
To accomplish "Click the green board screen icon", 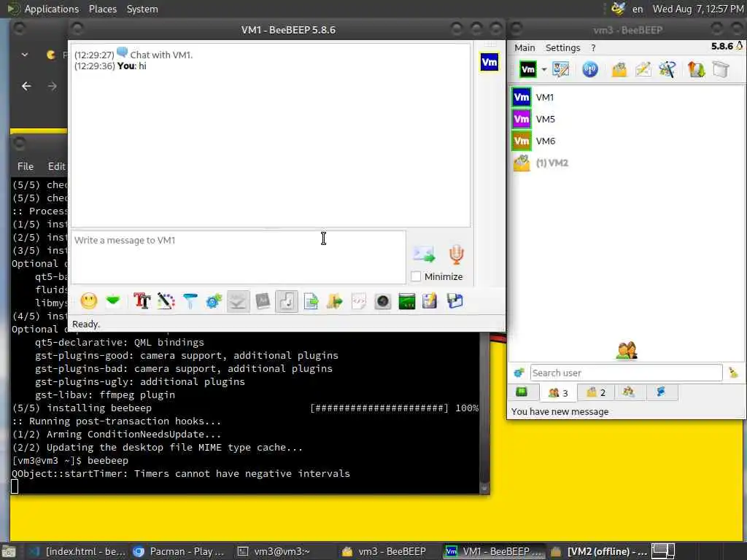I will click(407, 301).
